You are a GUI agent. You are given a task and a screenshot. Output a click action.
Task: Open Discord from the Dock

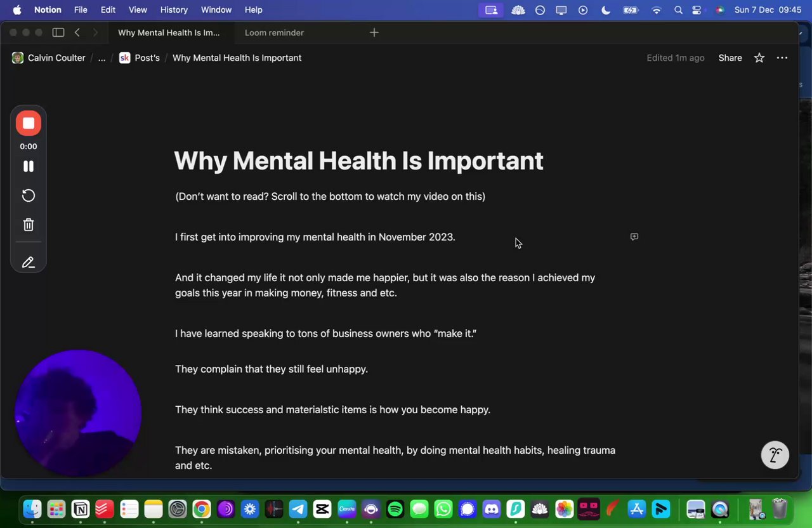492,509
